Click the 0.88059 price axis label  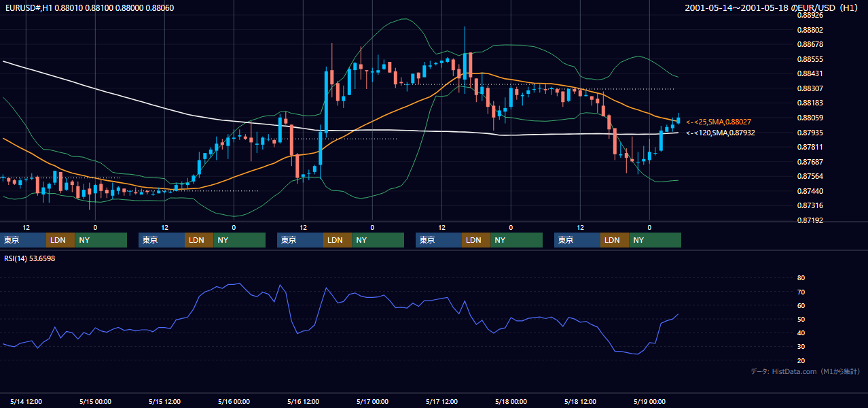809,118
